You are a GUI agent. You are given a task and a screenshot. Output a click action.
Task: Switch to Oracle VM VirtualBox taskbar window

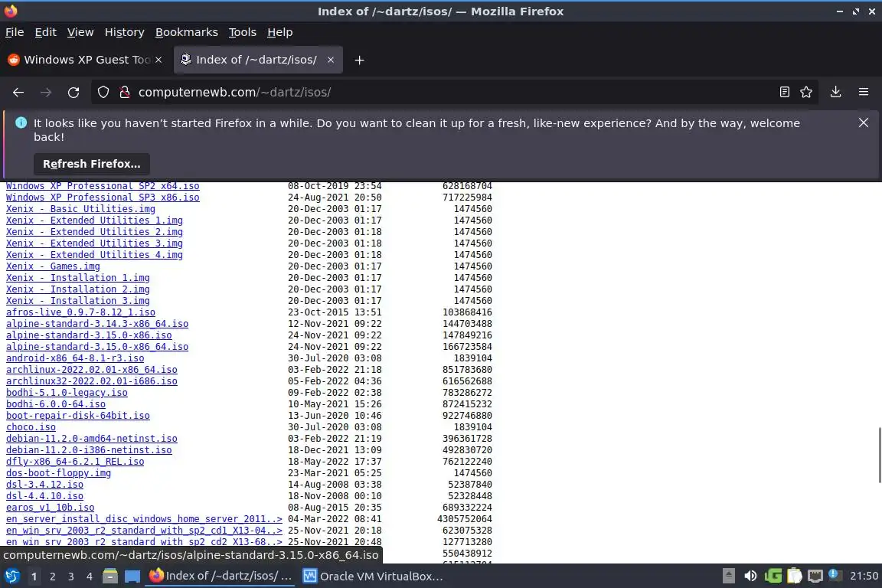point(374,577)
